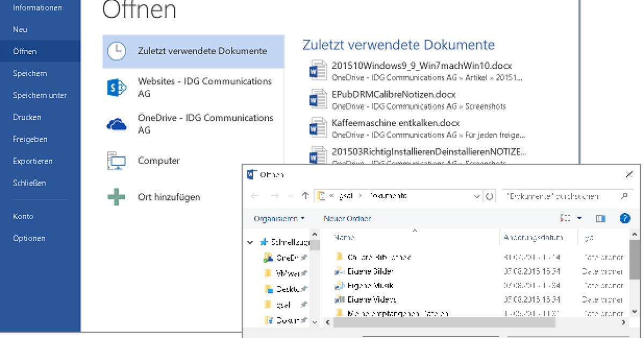644x338 pixels.
Task: Click the Computer location label
Action: (159, 161)
